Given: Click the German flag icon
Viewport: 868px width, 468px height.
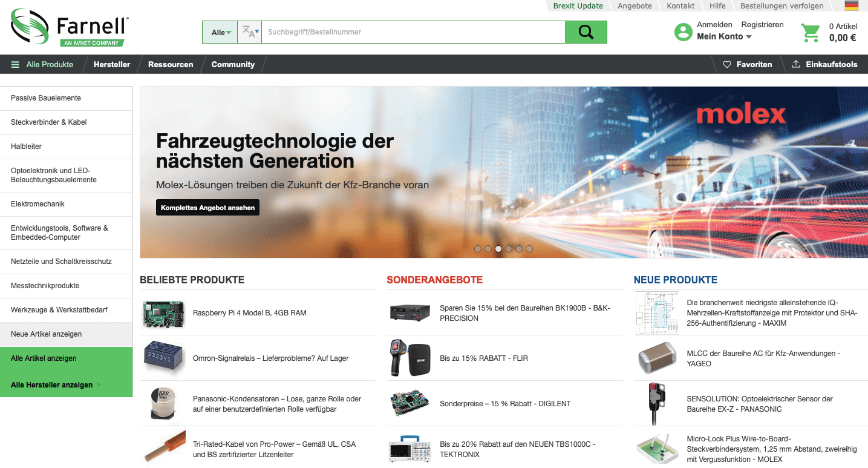Looking at the screenshot, I should pyautogui.click(x=852, y=5).
